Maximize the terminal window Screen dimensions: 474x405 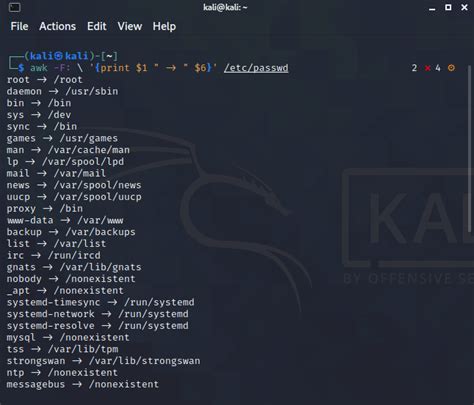pos(448,7)
